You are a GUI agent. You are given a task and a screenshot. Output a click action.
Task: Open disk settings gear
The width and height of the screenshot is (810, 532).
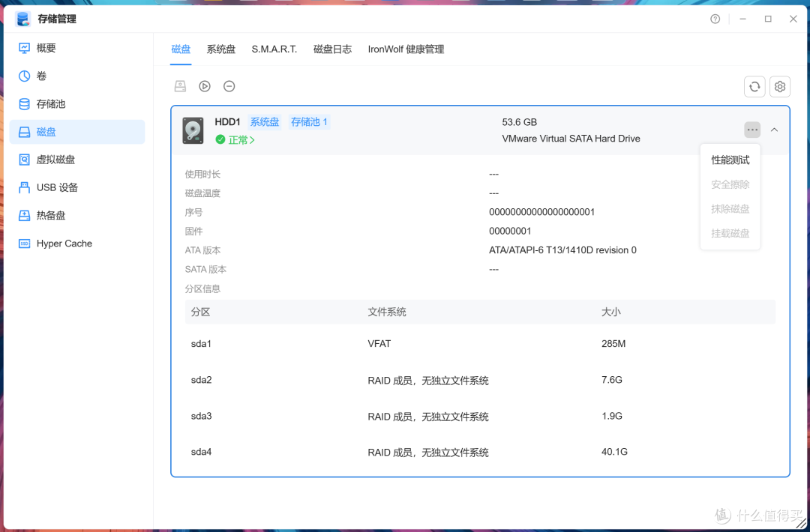coord(779,86)
